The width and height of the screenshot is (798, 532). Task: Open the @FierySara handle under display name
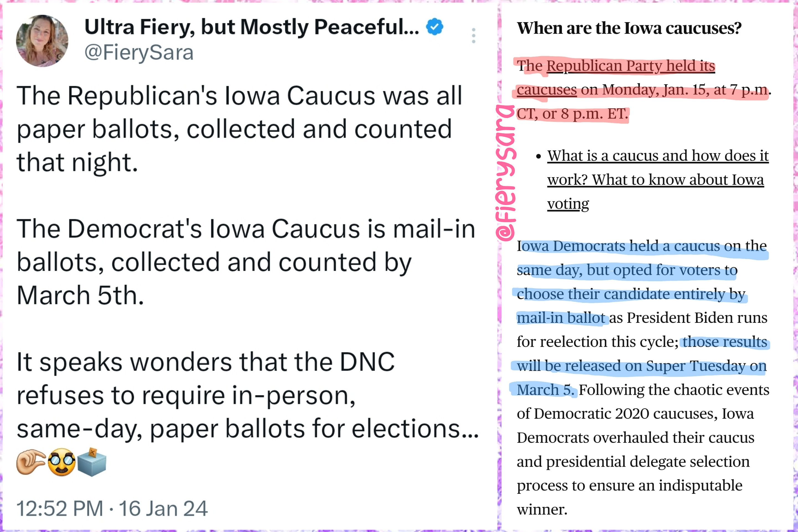point(139,53)
